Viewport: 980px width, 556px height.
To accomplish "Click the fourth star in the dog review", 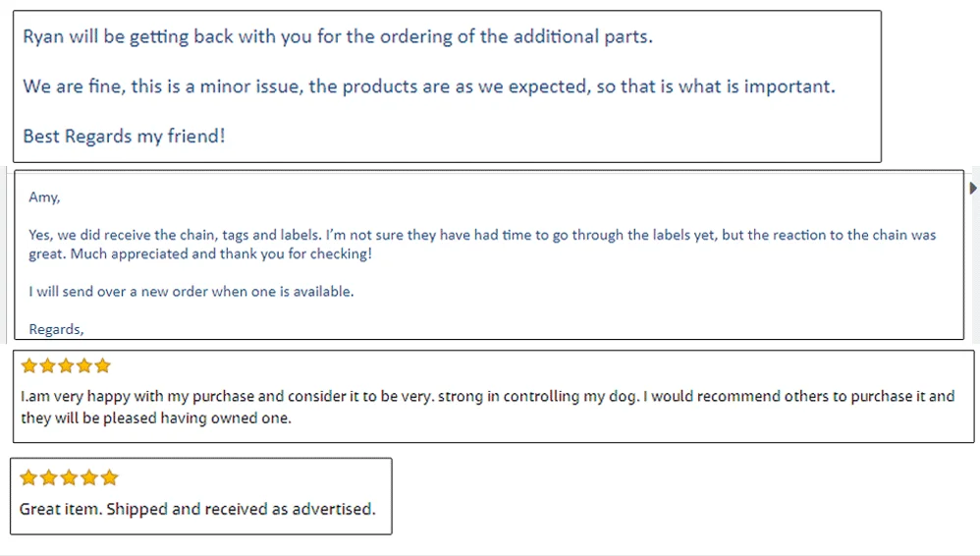I will click(x=84, y=366).
